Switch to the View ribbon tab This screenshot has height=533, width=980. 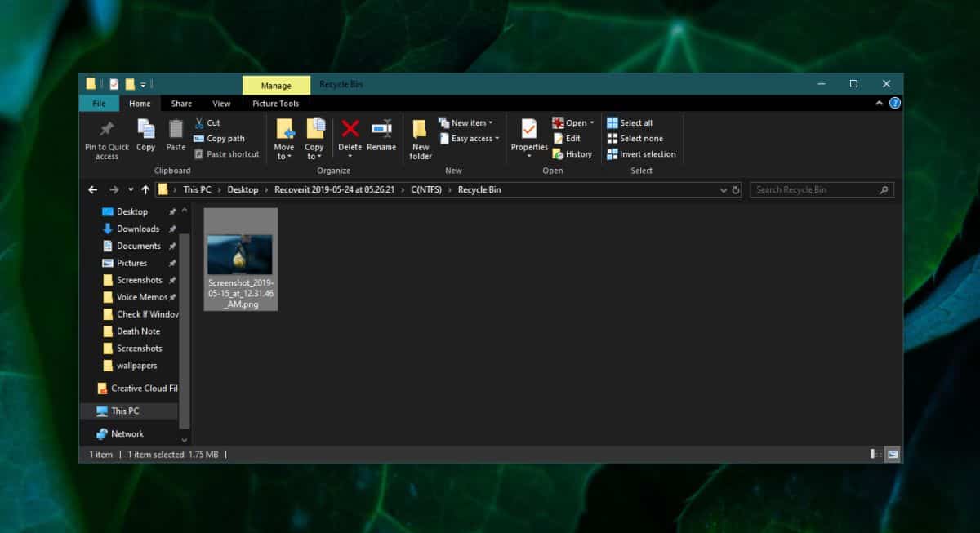point(221,104)
